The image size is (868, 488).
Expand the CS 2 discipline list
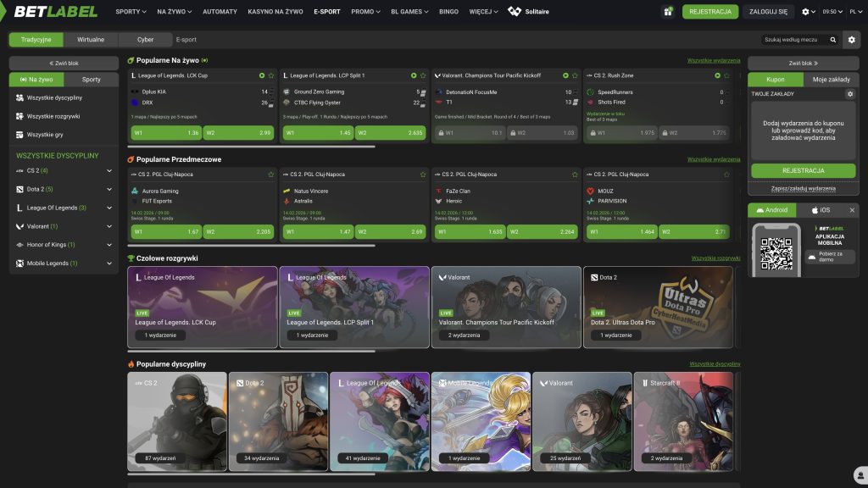pyautogui.click(x=109, y=171)
